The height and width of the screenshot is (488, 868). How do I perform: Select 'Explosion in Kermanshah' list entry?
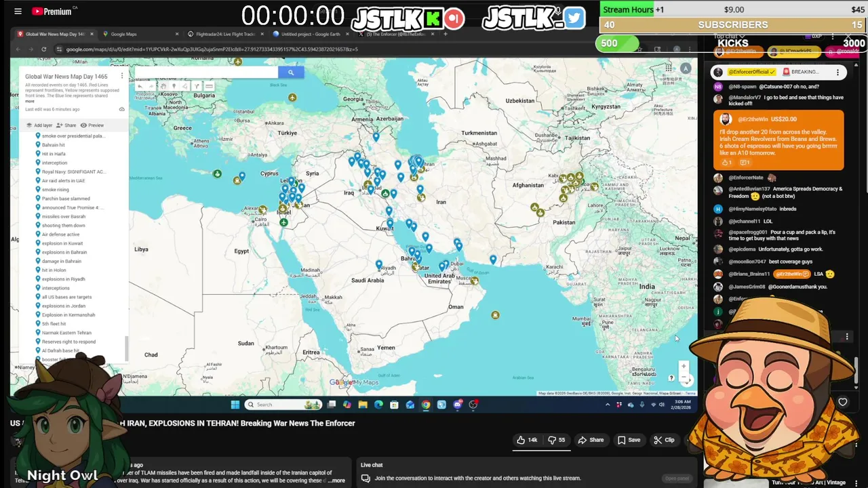click(x=68, y=315)
